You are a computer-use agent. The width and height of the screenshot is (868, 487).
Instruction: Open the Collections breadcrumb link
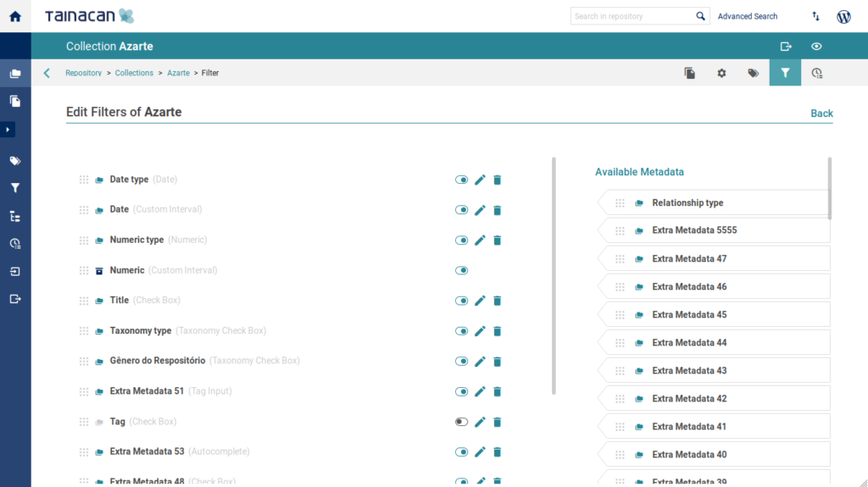[134, 73]
